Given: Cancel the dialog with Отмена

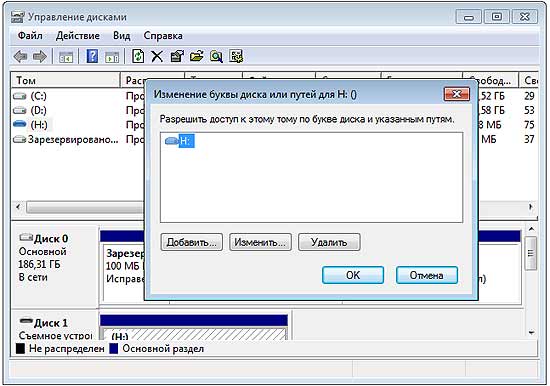Looking at the screenshot, I should (x=427, y=275).
